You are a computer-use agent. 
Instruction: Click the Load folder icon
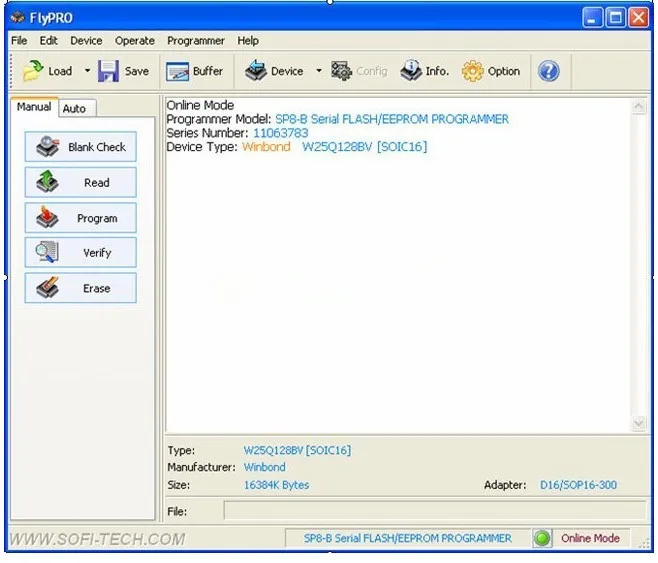tap(33, 70)
